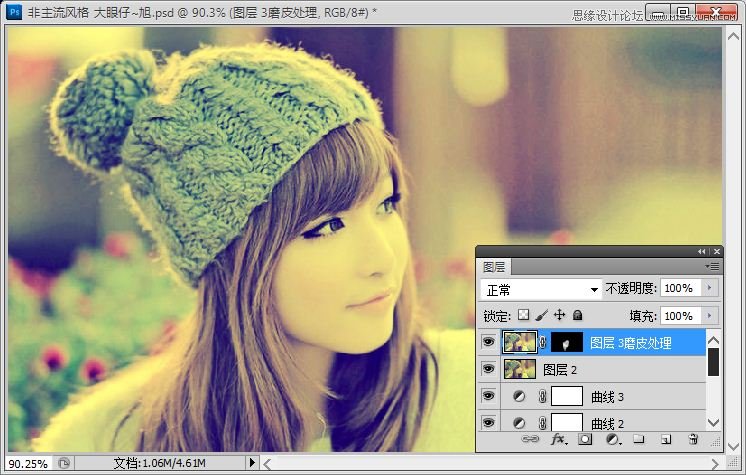The image size is (746, 475).
Task: Open the Layers panel options menu
Action: point(713,266)
